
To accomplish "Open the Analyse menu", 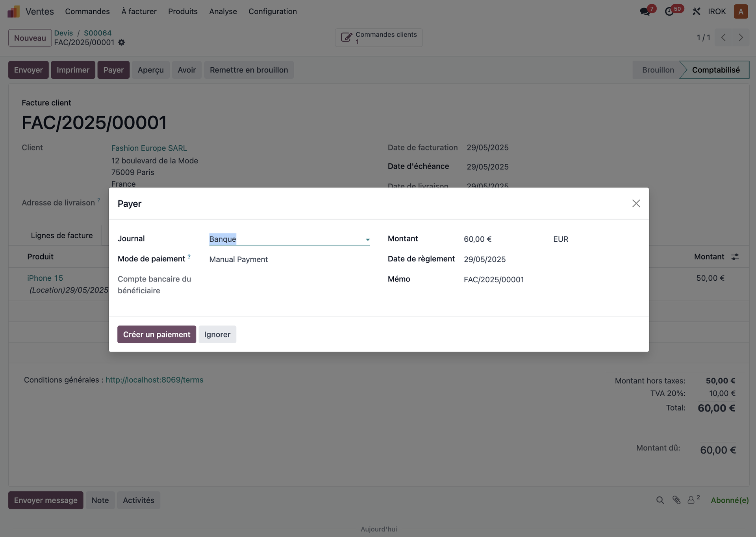I will pos(223,11).
